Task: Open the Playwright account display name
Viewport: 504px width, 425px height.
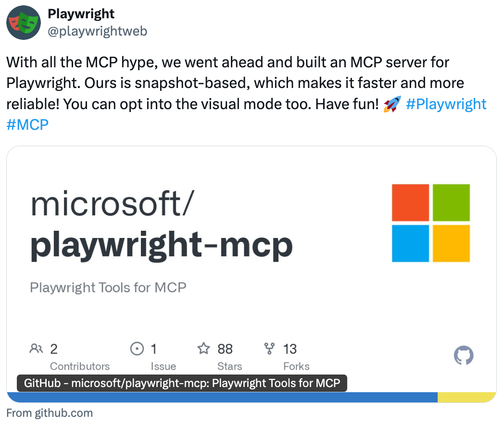Action: pyautogui.click(x=81, y=14)
